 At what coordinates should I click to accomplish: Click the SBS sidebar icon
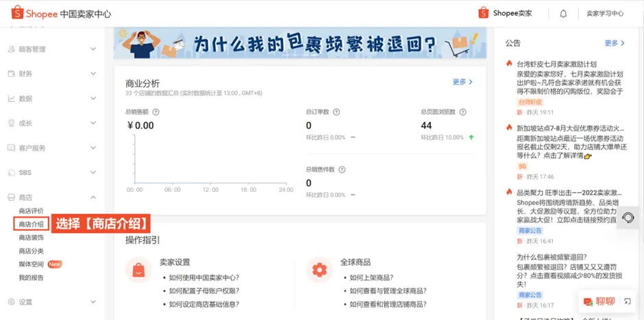click(12, 173)
